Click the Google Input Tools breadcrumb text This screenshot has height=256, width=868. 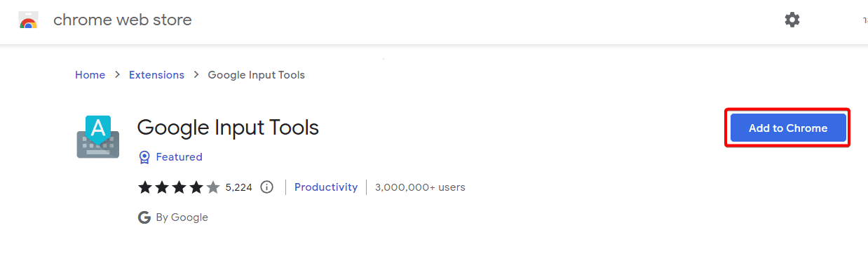257,75
